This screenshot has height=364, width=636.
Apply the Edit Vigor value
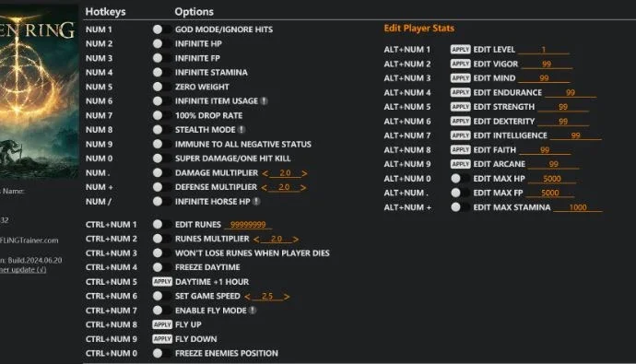[x=460, y=64]
